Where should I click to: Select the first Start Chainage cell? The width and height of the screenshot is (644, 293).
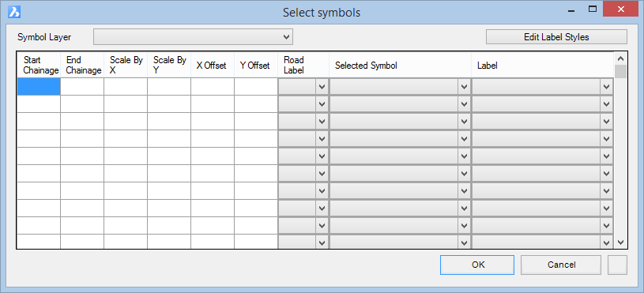point(39,87)
